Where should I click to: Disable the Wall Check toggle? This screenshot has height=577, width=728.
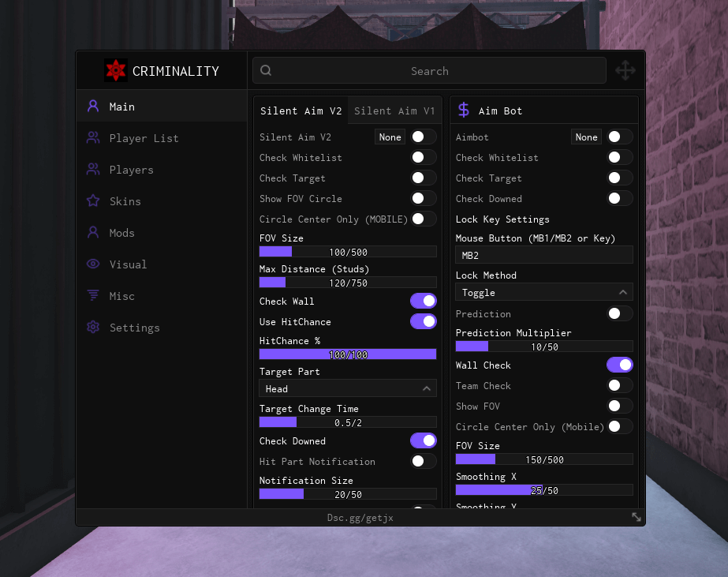click(620, 365)
